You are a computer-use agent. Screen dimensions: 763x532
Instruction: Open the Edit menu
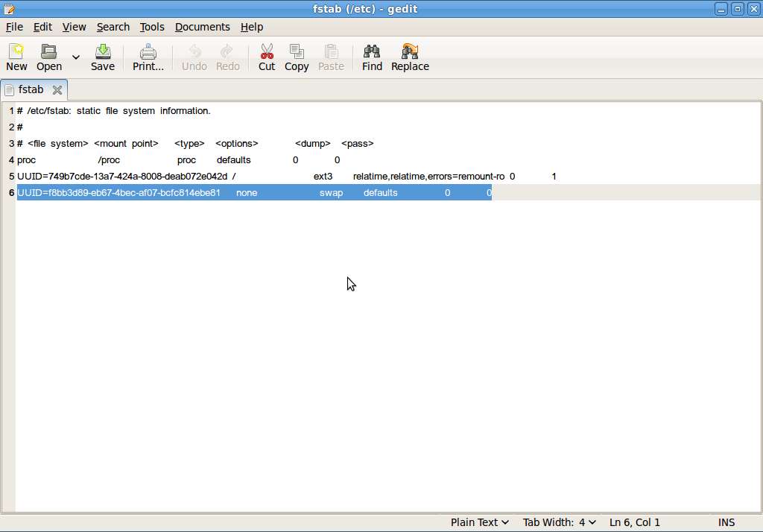[x=42, y=27]
